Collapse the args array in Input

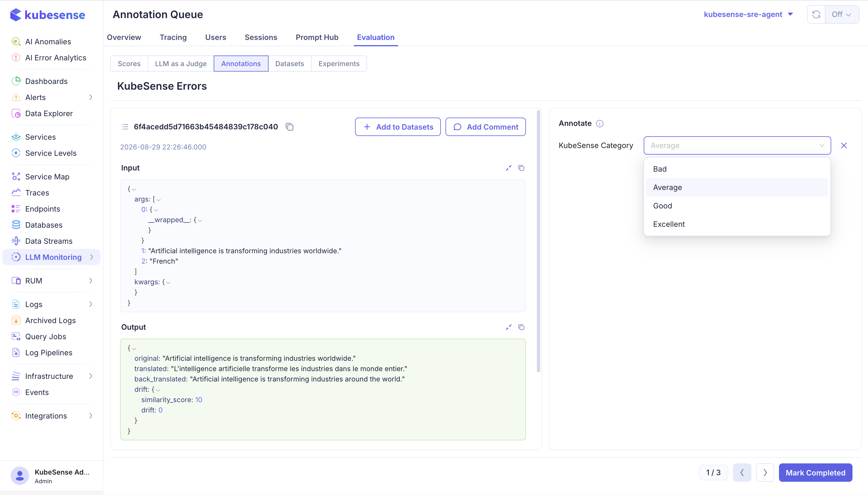(159, 200)
